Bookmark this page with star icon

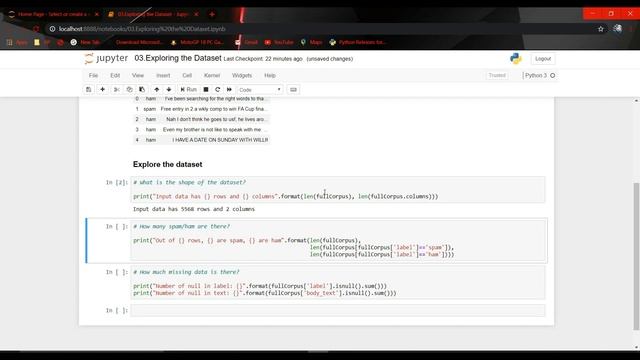pos(600,29)
